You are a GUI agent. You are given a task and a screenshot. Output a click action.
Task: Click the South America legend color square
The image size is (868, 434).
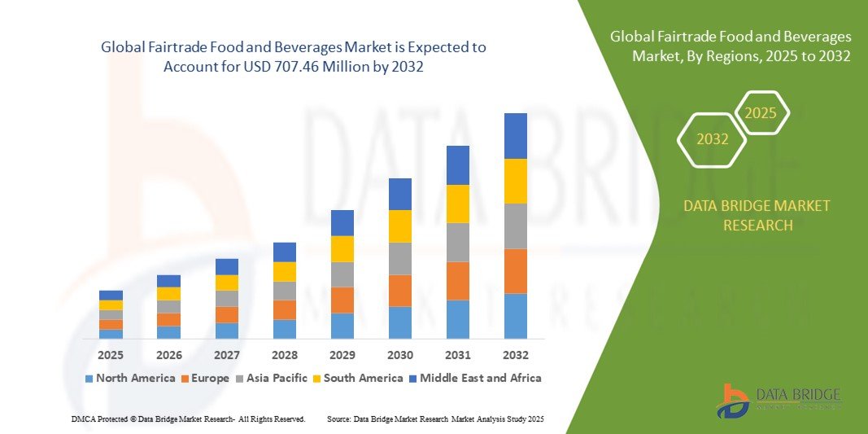tap(316, 379)
